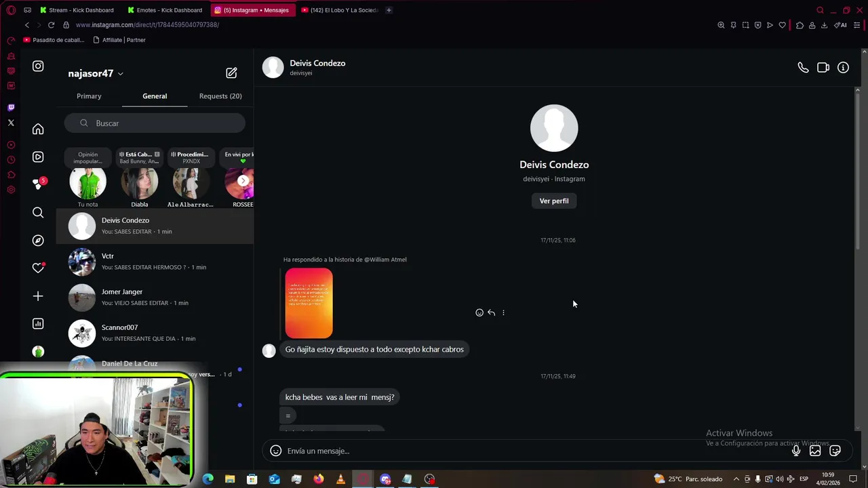Click the Envía un mensaje input

pyautogui.click(x=536, y=451)
